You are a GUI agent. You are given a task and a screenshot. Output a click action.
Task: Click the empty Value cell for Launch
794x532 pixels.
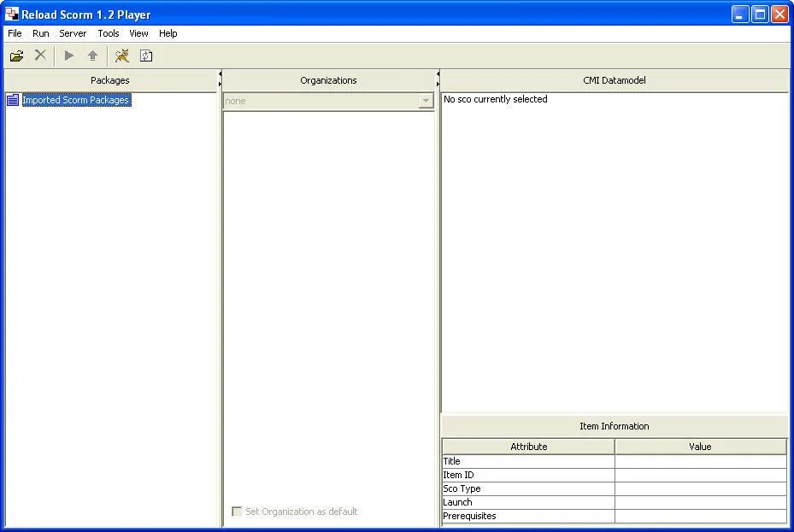pyautogui.click(x=701, y=502)
